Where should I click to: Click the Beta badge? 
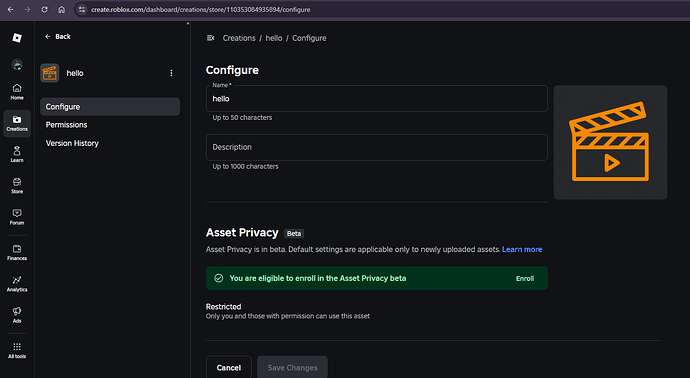(x=294, y=233)
